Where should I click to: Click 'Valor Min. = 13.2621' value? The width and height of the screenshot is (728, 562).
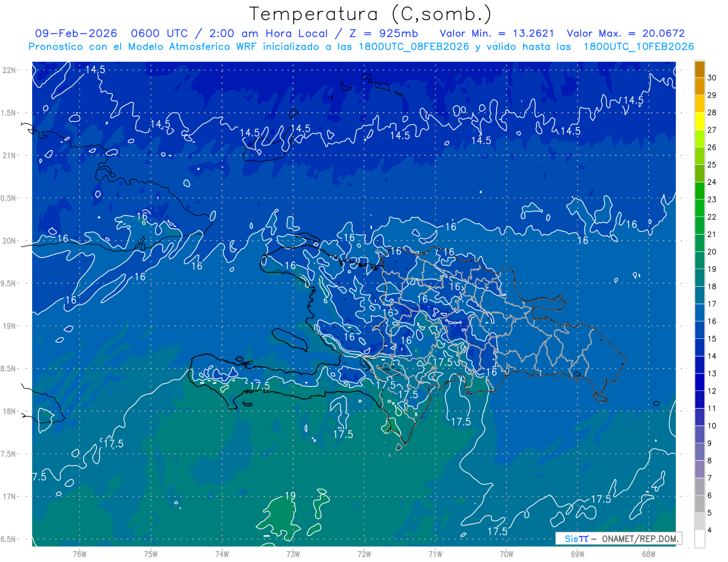(497, 33)
